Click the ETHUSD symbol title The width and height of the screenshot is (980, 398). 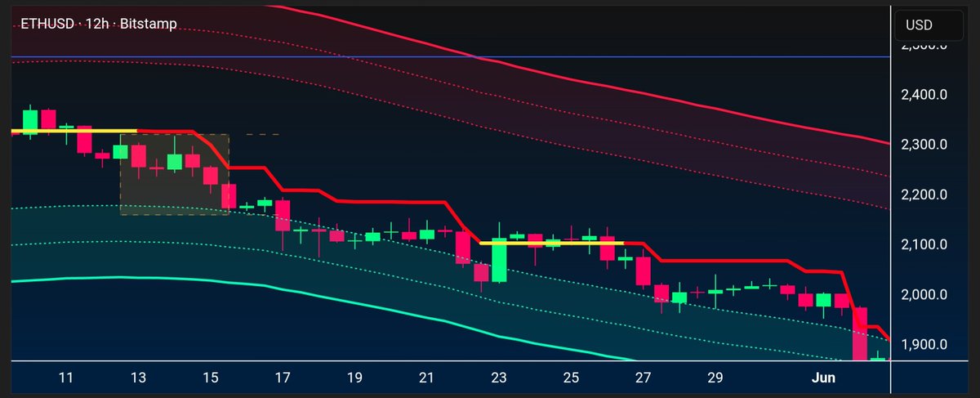(x=99, y=25)
